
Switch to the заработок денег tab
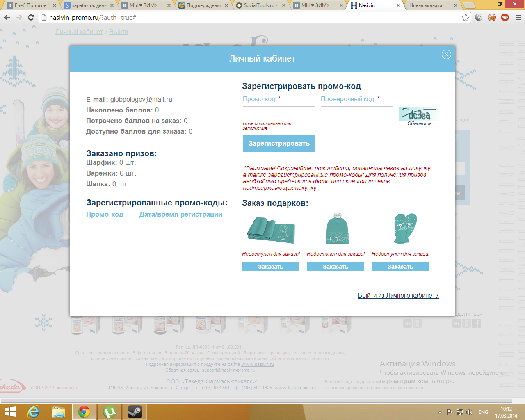[x=89, y=5]
